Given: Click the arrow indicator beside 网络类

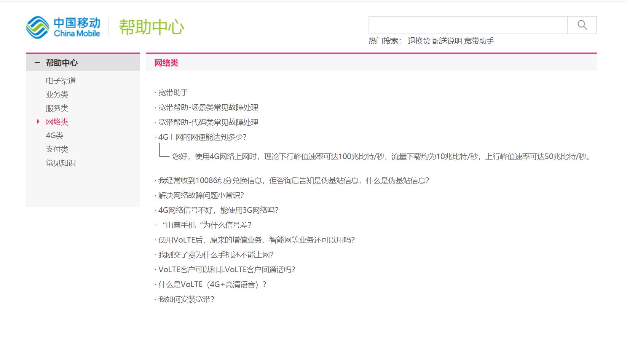Looking at the screenshot, I should [37, 121].
